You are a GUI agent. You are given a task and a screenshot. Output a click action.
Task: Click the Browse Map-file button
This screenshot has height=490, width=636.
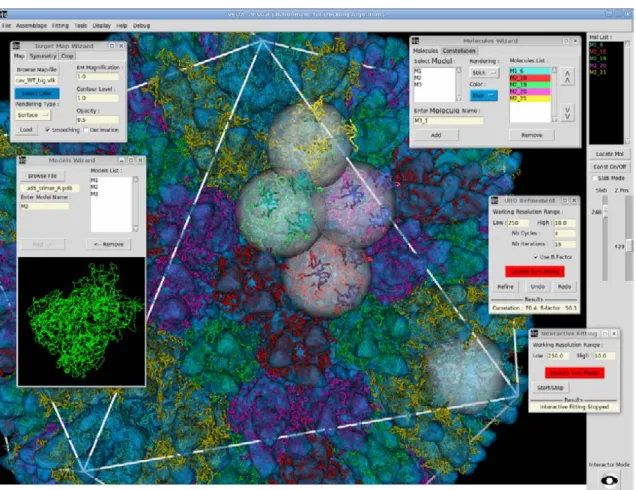pyautogui.click(x=37, y=69)
